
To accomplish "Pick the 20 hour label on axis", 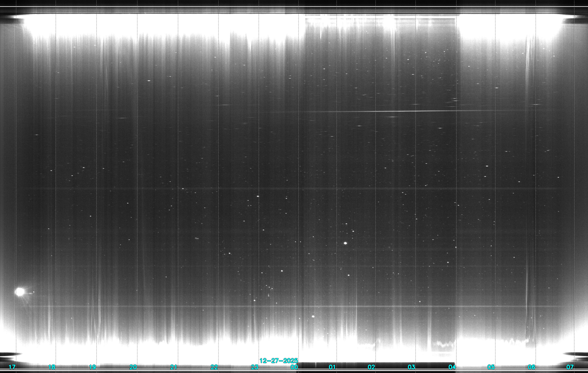I will 133,367.
